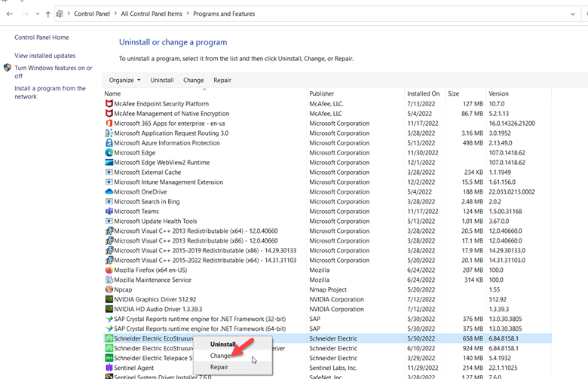Open Turn Windows features on or off
Screen dimensions: 588x379
(54, 72)
